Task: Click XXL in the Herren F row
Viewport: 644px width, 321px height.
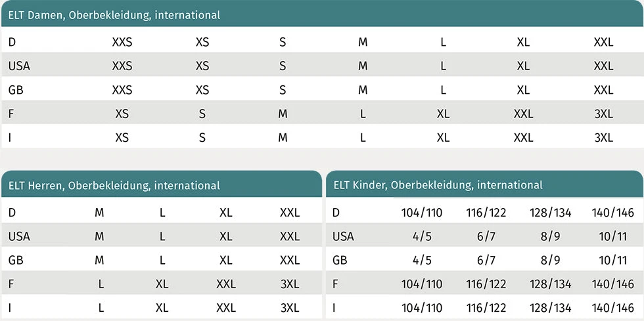Action: point(226,284)
